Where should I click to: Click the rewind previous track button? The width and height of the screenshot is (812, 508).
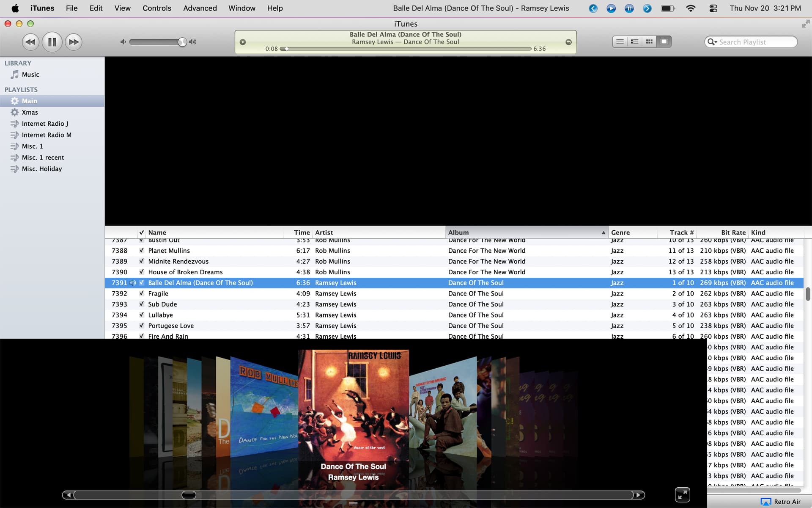click(30, 42)
